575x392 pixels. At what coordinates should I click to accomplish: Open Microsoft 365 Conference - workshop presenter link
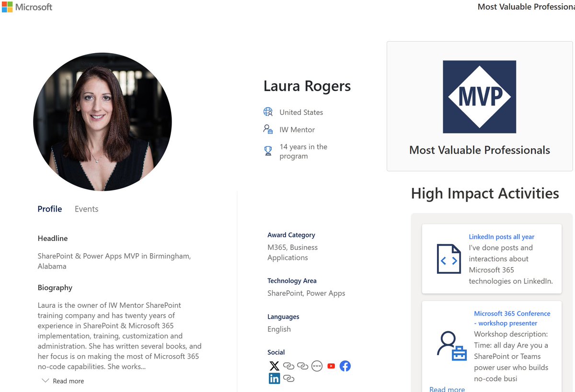pos(512,318)
